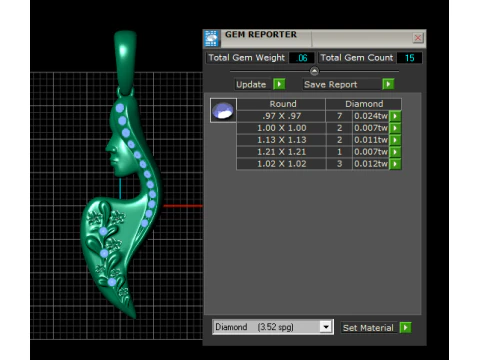
Task: Click the Total Gem Count value 15
Action: (410, 58)
